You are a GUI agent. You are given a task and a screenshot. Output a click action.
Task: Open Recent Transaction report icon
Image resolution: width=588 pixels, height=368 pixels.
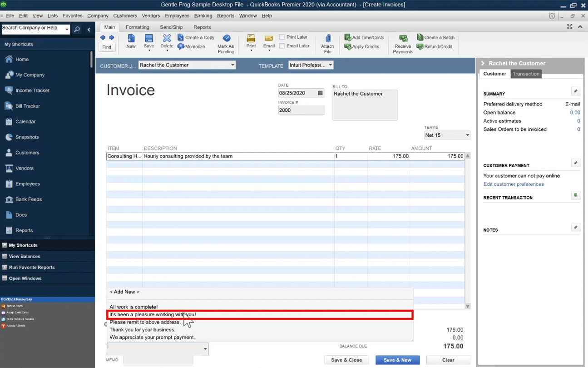point(575,195)
